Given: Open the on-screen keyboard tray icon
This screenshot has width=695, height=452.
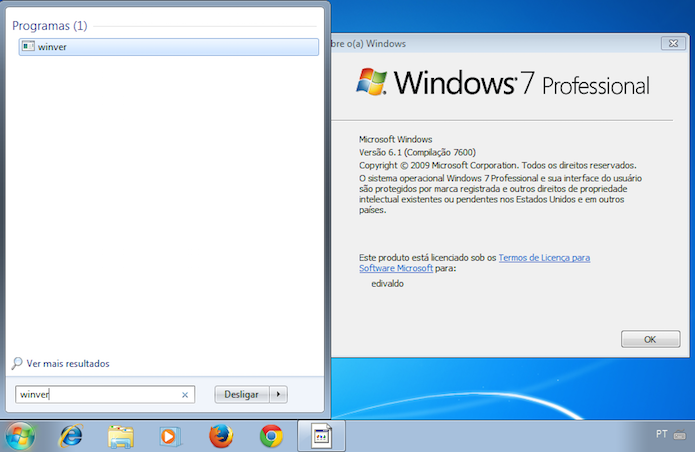Looking at the screenshot, I should click(x=679, y=435).
